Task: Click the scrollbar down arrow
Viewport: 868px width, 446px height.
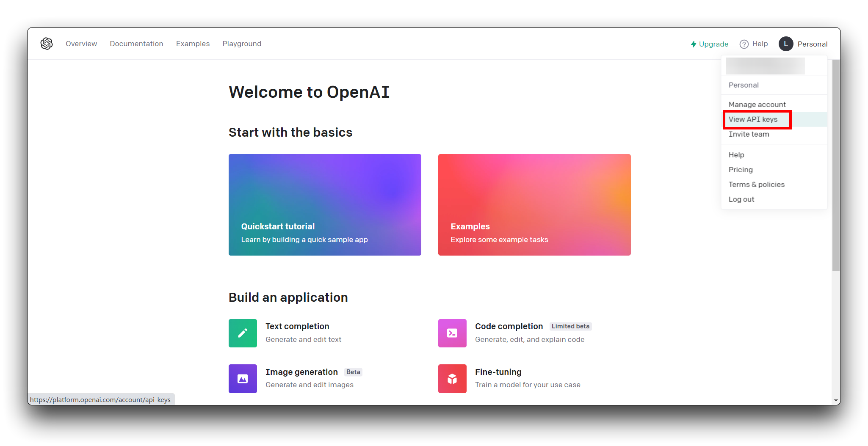Action: (836, 400)
